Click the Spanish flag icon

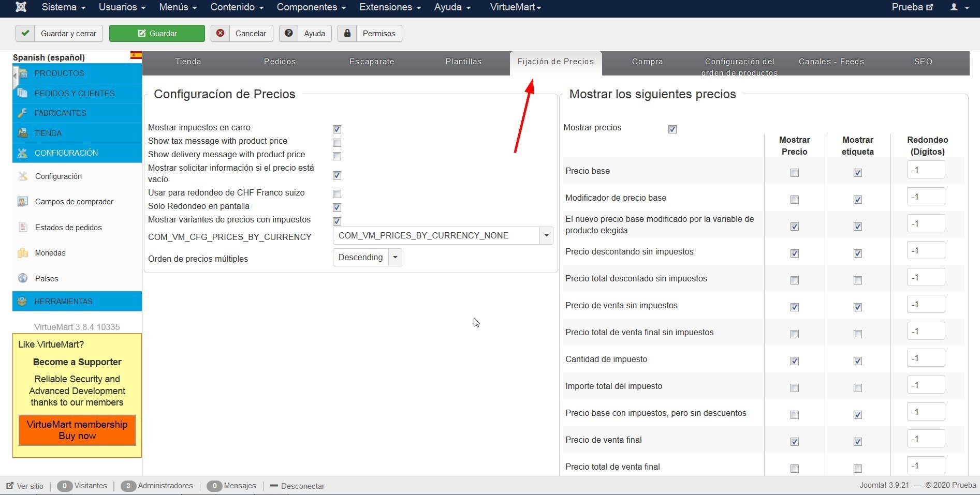(136, 55)
